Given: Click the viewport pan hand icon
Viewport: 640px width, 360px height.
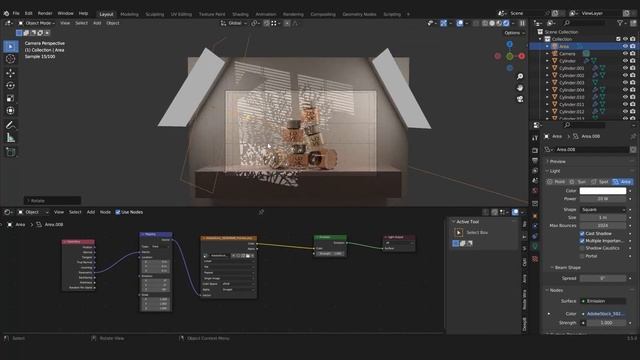Looking at the screenshot, I should coord(520,88).
